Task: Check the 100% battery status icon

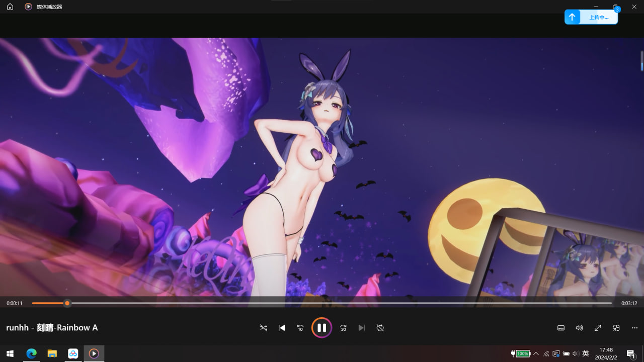Action: pyautogui.click(x=521, y=353)
